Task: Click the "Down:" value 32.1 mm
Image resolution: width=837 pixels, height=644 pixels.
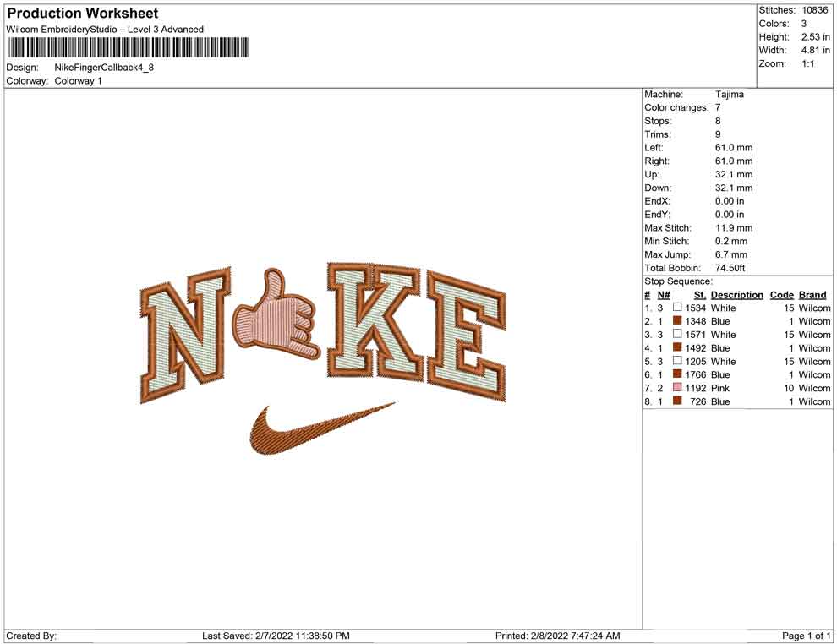Action: [734, 188]
